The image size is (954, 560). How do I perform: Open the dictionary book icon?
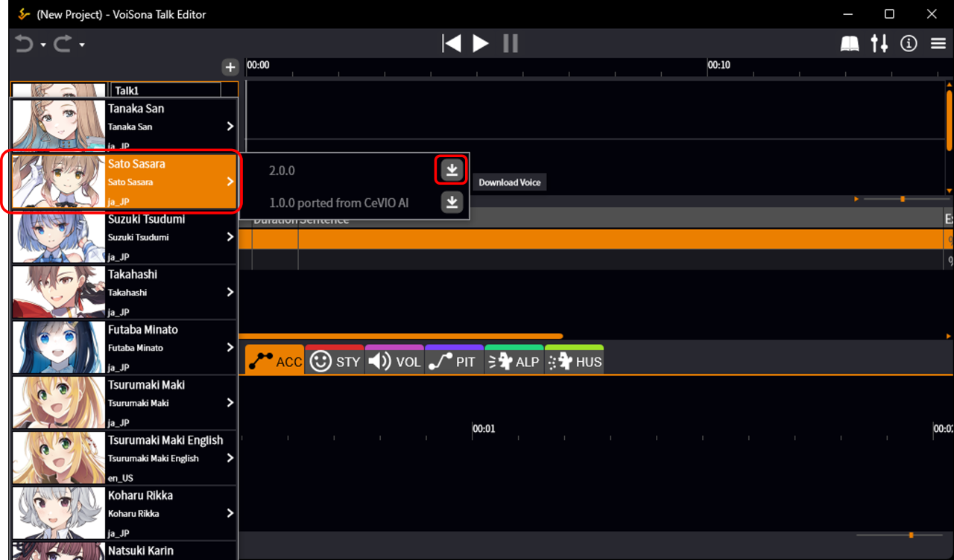coord(850,44)
